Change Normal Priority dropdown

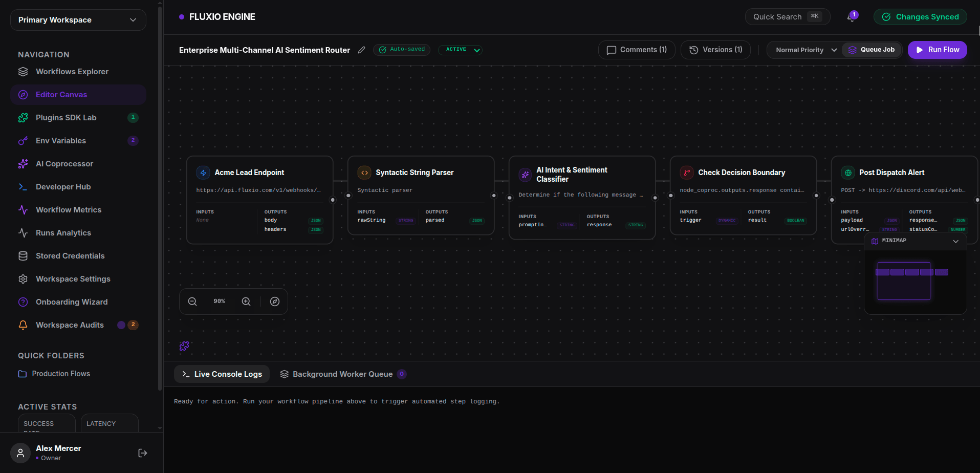[x=805, y=50]
